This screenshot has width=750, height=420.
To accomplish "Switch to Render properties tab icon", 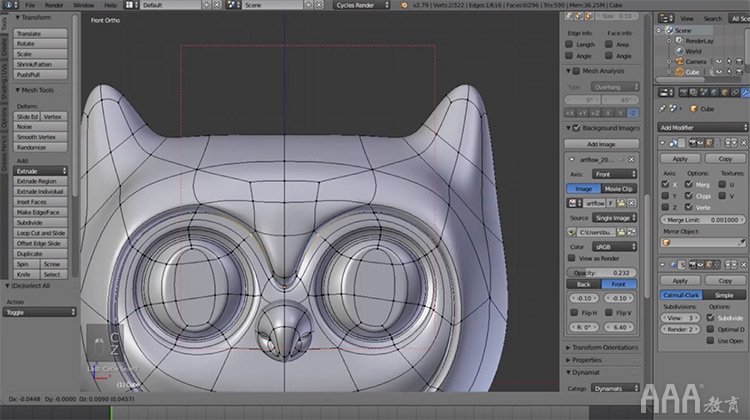I will 684,92.
